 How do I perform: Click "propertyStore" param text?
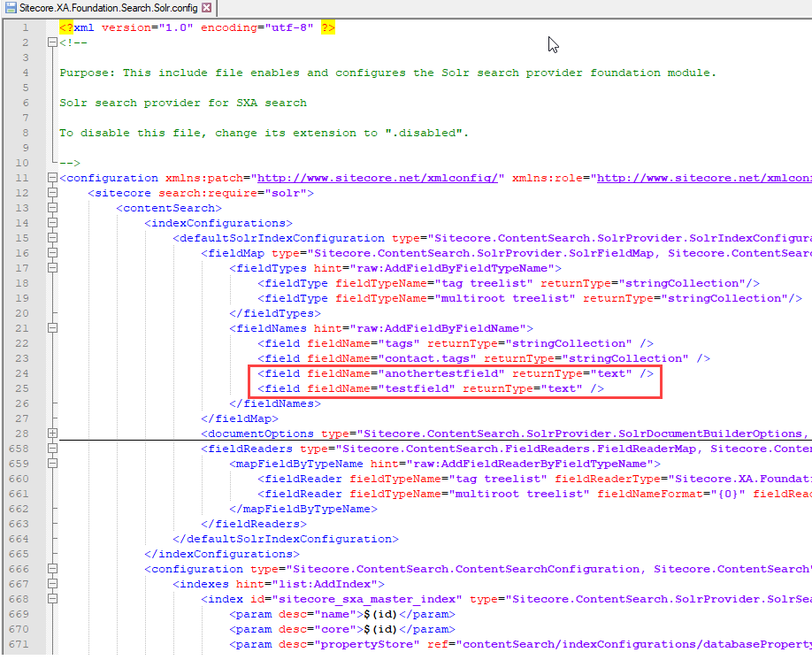point(367,644)
